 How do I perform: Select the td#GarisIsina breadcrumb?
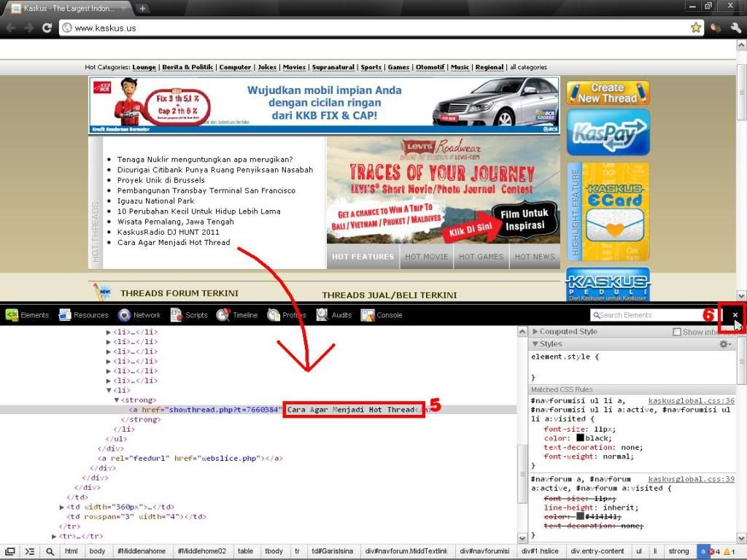pyautogui.click(x=332, y=551)
